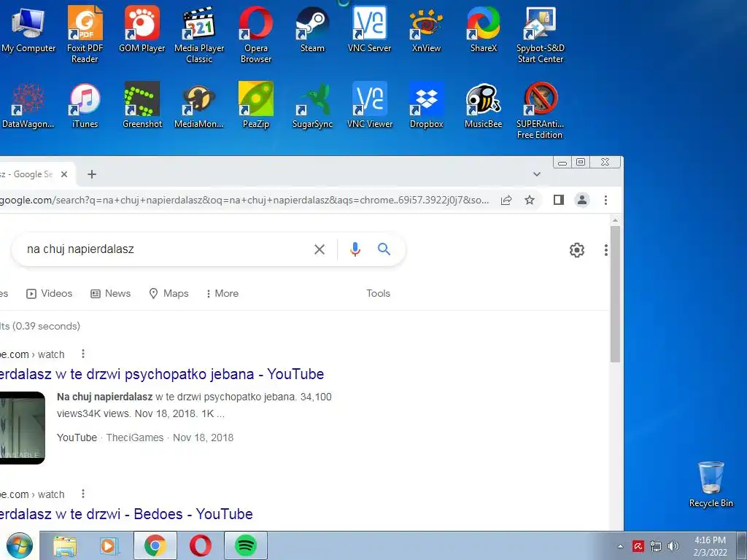Expand the Chrome tab search dropdown

[x=537, y=174]
